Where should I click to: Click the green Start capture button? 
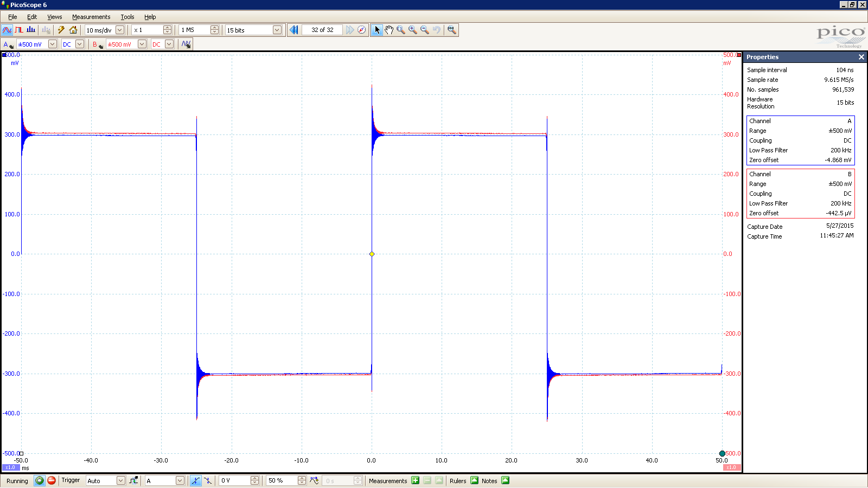[39, 480]
